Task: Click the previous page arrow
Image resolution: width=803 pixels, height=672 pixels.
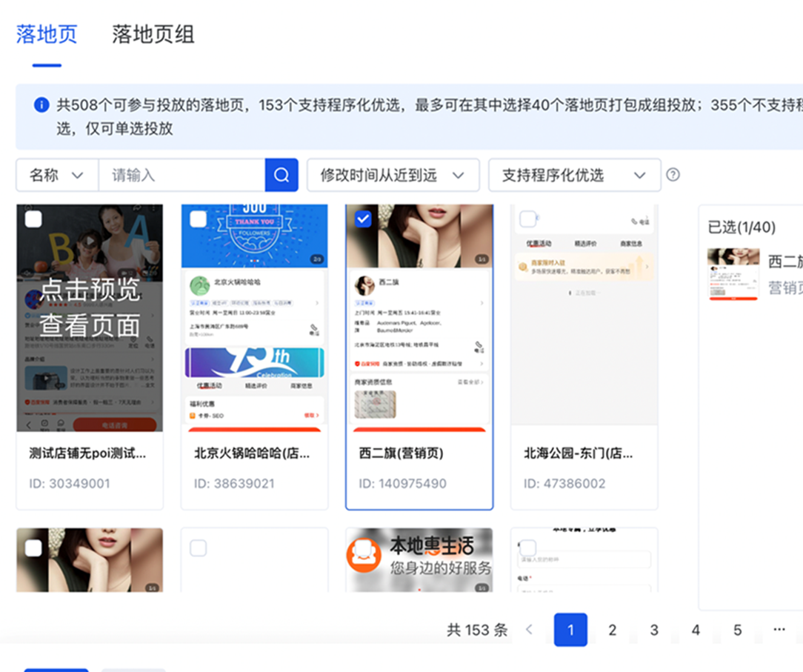Action: (529, 630)
